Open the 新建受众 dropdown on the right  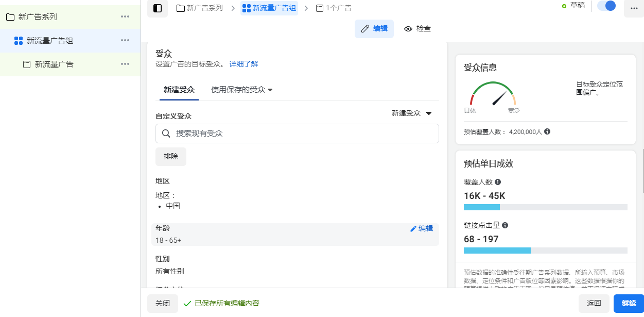[411, 113]
